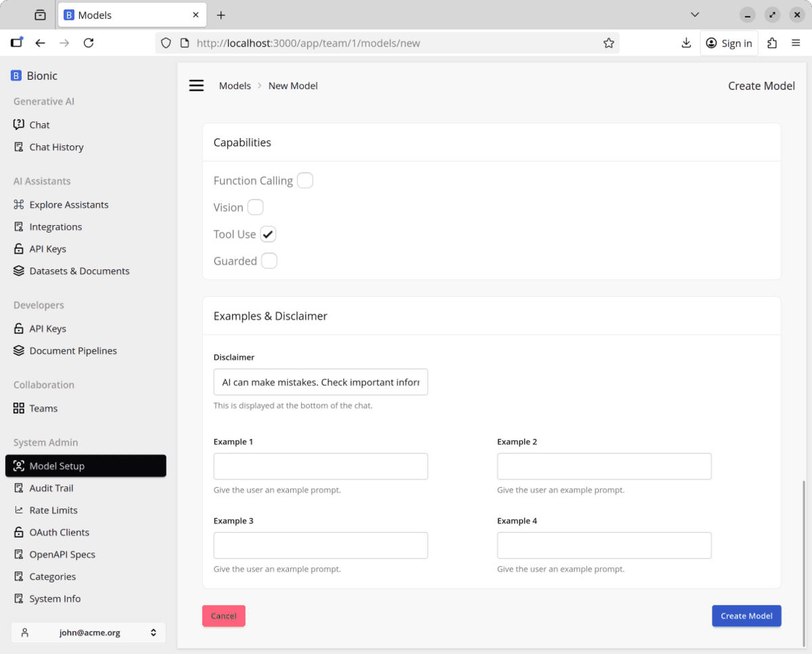Open Explore Assistants in sidebar
The image size is (812, 654).
[x=68, y=205]
